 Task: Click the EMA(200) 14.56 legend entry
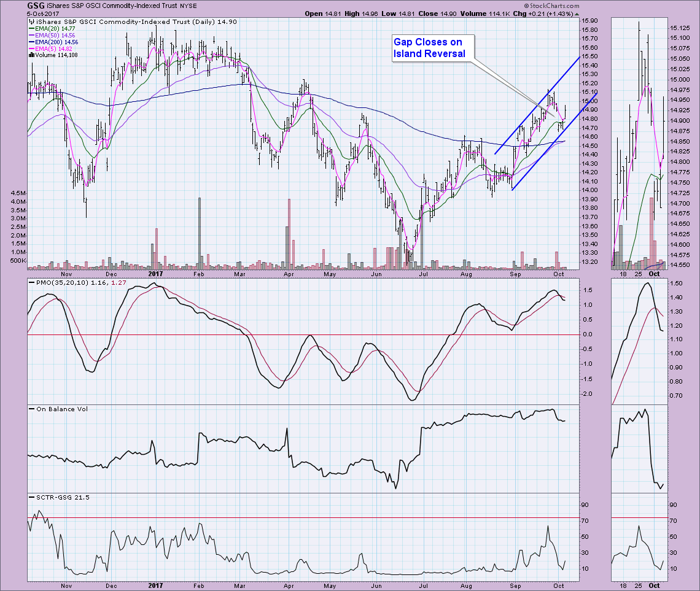tap(56, 42)
